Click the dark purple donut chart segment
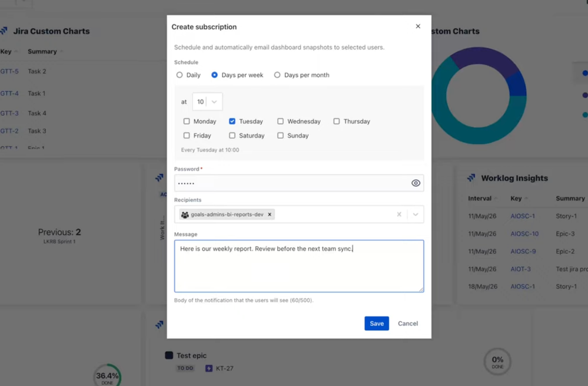This screenshot has height=386, width=588. [486, 57]
